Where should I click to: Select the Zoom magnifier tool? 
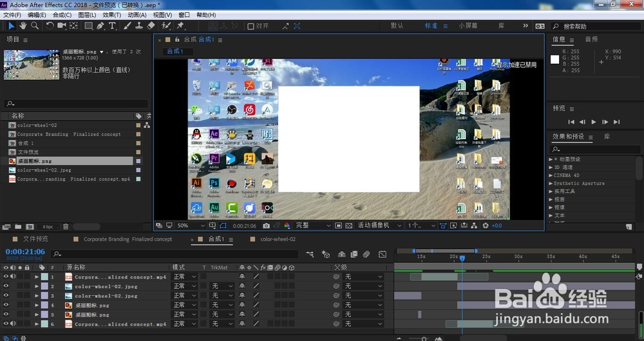35,26
